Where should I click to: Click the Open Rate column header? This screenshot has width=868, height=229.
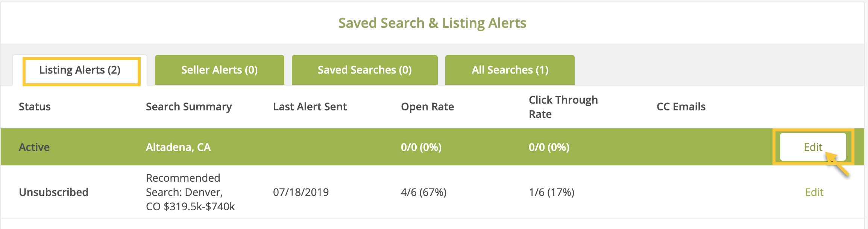(427, 107)
